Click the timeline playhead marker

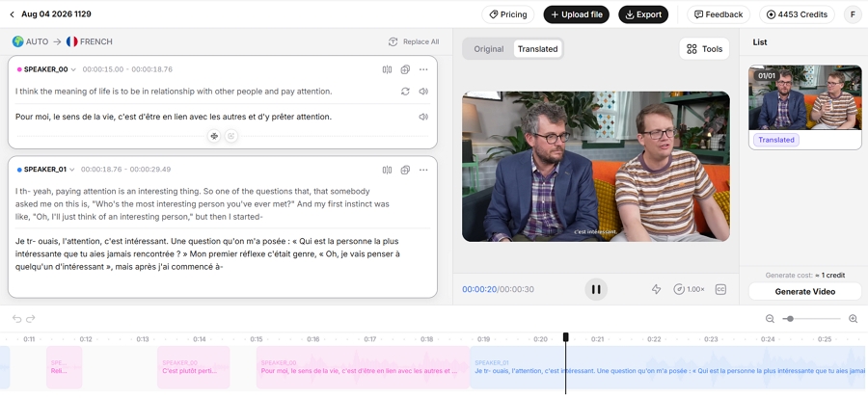[x=566, y=337]
